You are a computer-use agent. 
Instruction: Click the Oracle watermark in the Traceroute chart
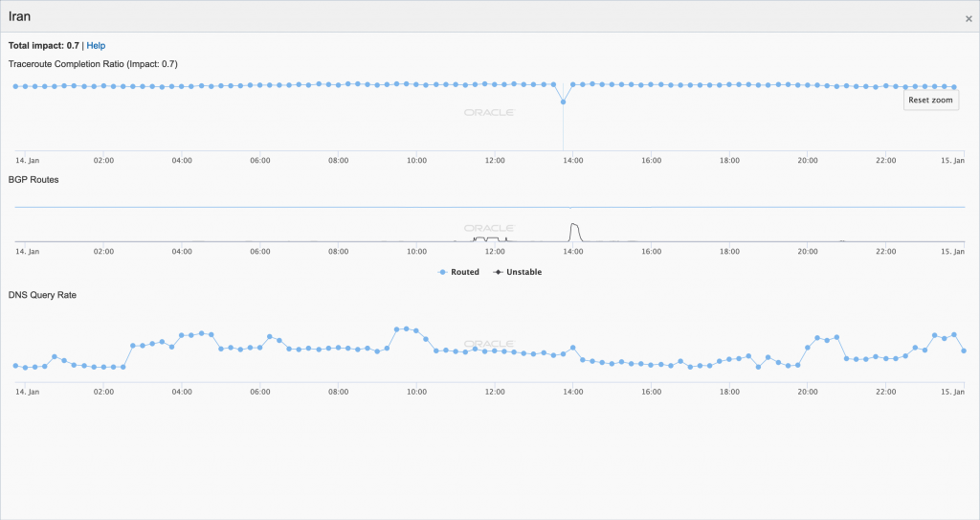coord(489,112)
